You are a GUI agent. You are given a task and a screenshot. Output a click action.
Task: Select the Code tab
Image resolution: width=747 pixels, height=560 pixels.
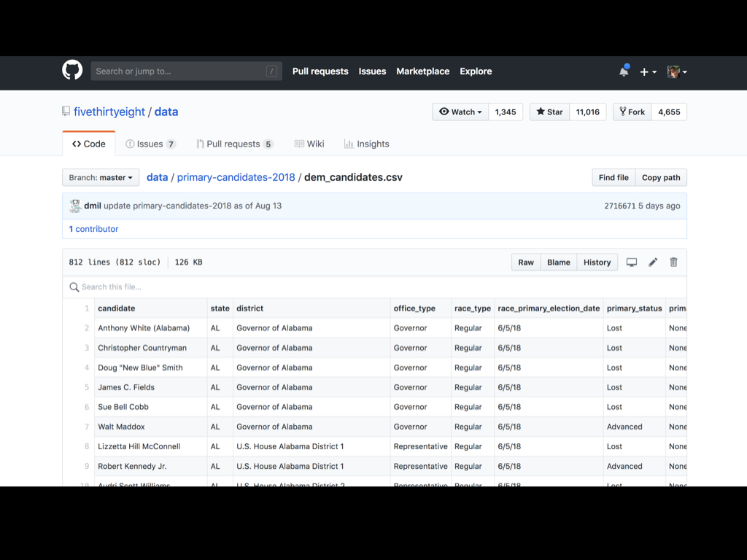point(88,144)
